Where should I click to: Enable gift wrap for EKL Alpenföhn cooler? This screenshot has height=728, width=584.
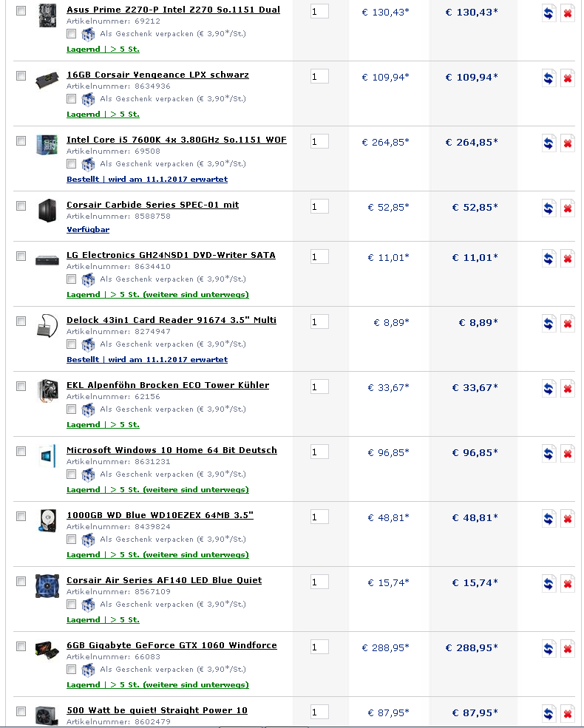71,409
